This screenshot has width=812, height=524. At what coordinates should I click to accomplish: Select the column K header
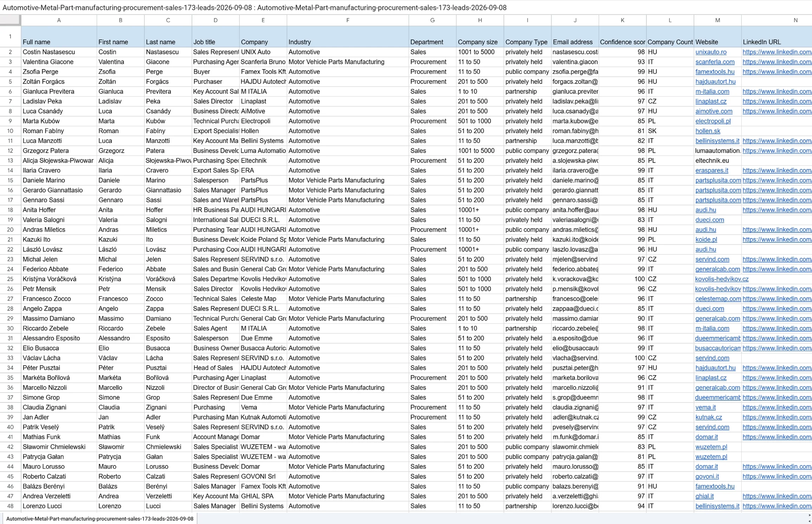[x=622, y=20]
